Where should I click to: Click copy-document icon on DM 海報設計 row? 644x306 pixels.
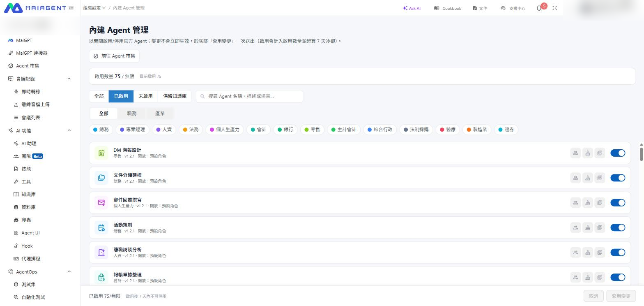600,153
